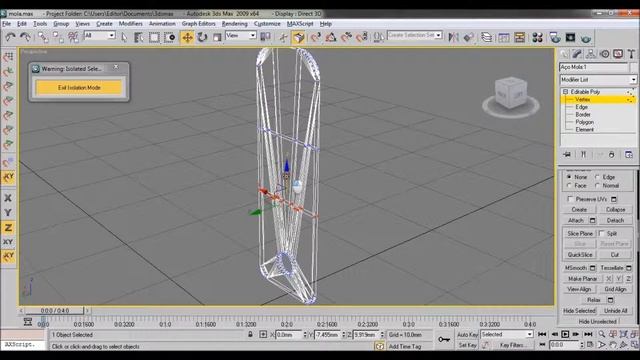Click the Undo arrow in the main toolbar
The height and width of the screenshot is (360, 640).
click(x=10, y=38)
